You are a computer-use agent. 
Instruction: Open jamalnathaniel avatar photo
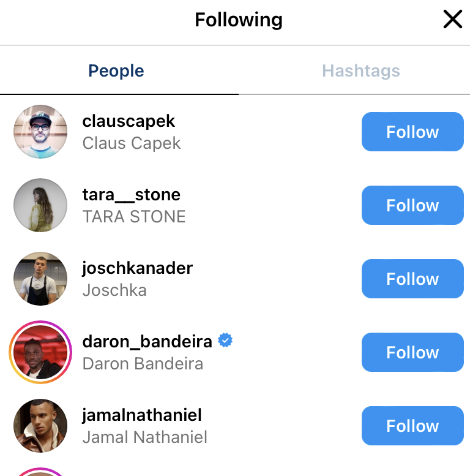pos(40,426)
